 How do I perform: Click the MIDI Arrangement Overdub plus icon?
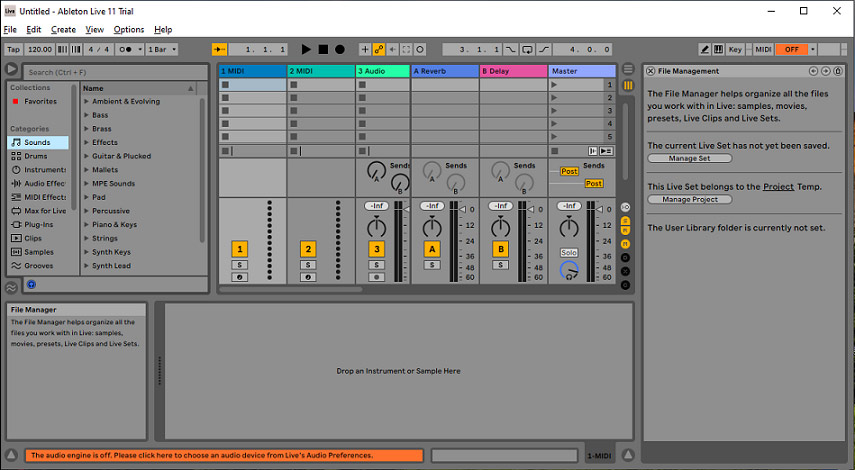365,49
